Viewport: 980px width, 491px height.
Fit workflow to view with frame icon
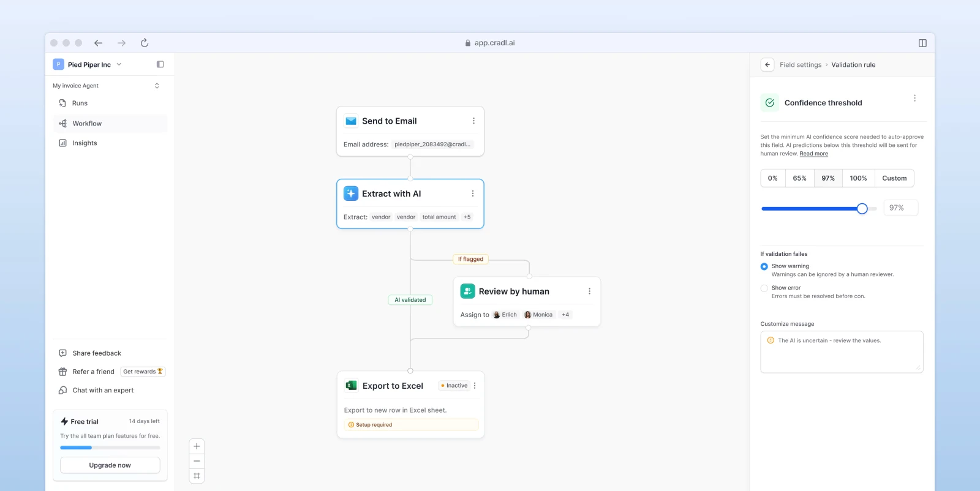197,476
